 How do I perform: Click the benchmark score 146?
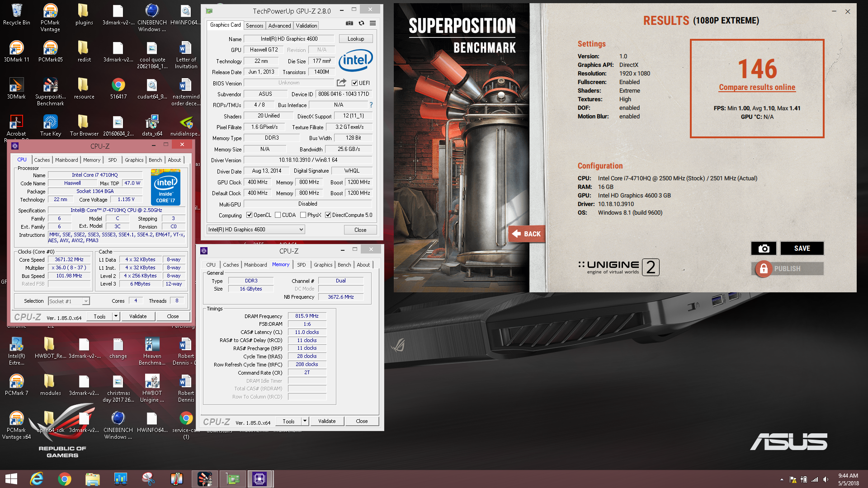(757, 69)
